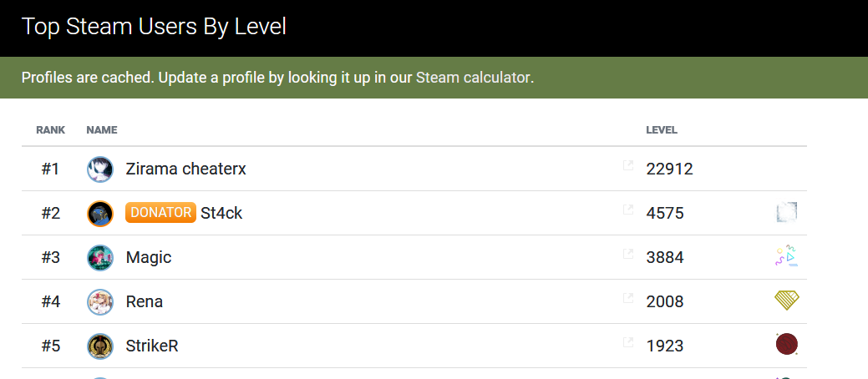This screenshot has width=868, height=379.
Task: Select the St4ck username link
Action: click(221, 213)
